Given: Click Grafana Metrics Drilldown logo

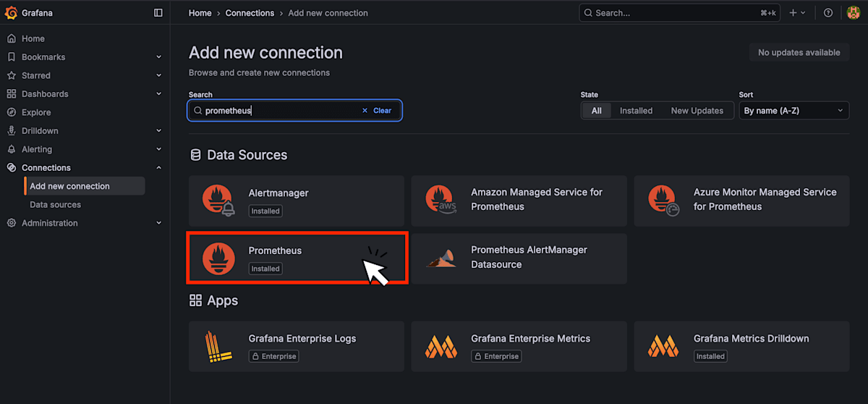Looking at the screenshot, I should coord(663,347).
